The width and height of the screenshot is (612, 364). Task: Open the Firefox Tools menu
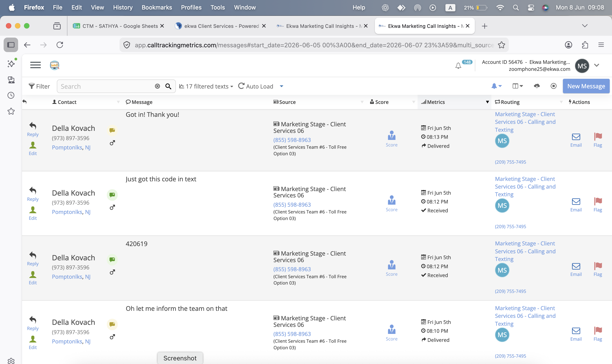(x=218, y=7)
